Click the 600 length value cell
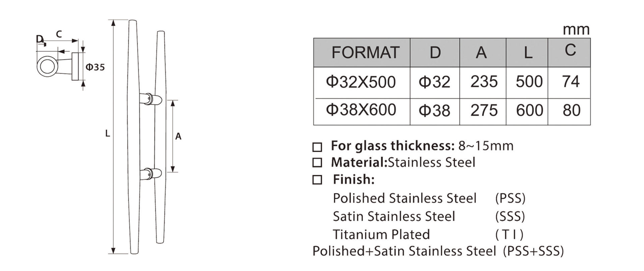 527,112
